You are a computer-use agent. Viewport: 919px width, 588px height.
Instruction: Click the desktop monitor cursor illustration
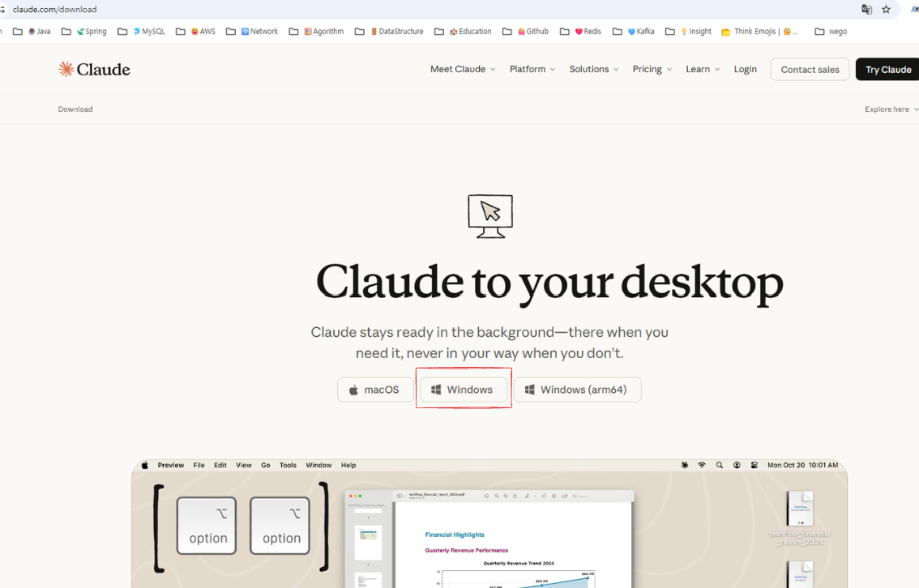coord(490,216)
